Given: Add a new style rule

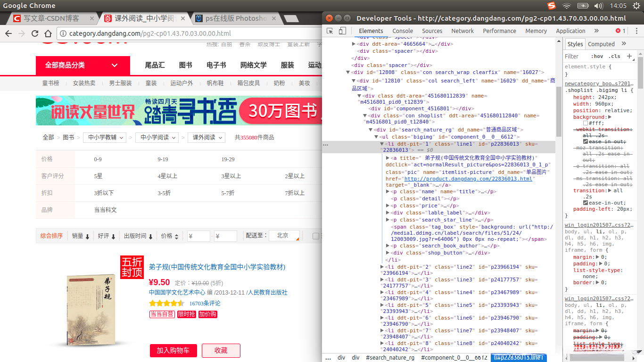Looking at the screenshot, I should click(629, 56).
